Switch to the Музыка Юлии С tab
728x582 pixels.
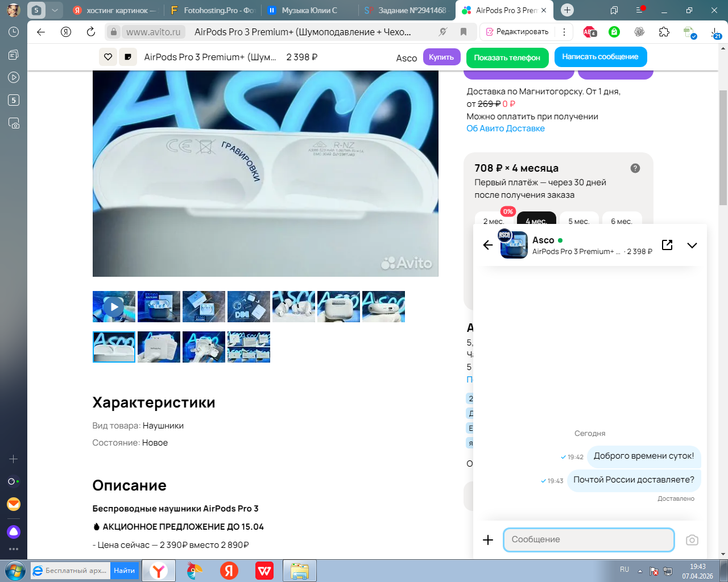pyautogui.click(x=309, y=10)
